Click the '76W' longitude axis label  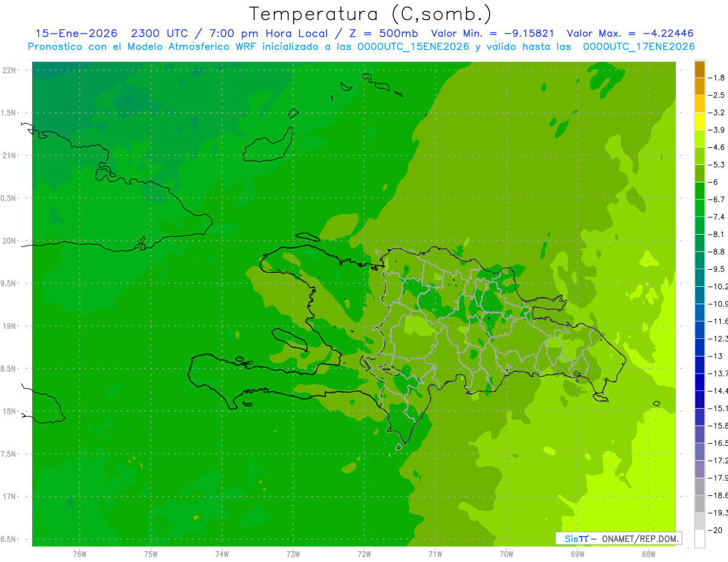pyautogui.click(x=79, y=554)
